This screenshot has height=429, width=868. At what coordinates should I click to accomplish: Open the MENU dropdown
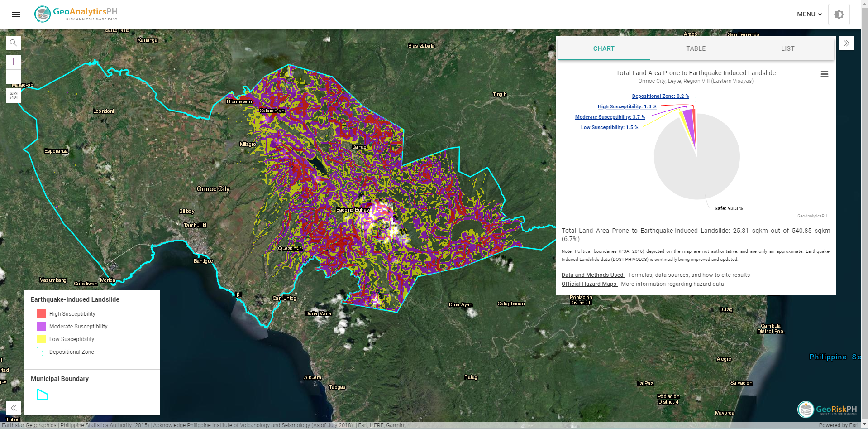(x=809, y=14)
